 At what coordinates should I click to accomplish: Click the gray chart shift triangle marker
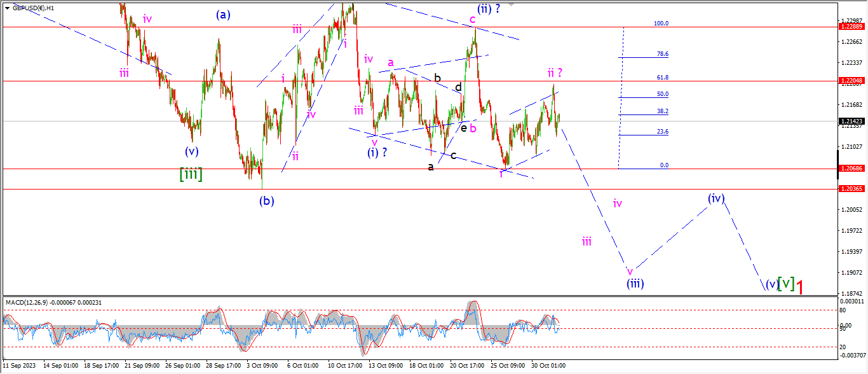click(x=512, y=4)
